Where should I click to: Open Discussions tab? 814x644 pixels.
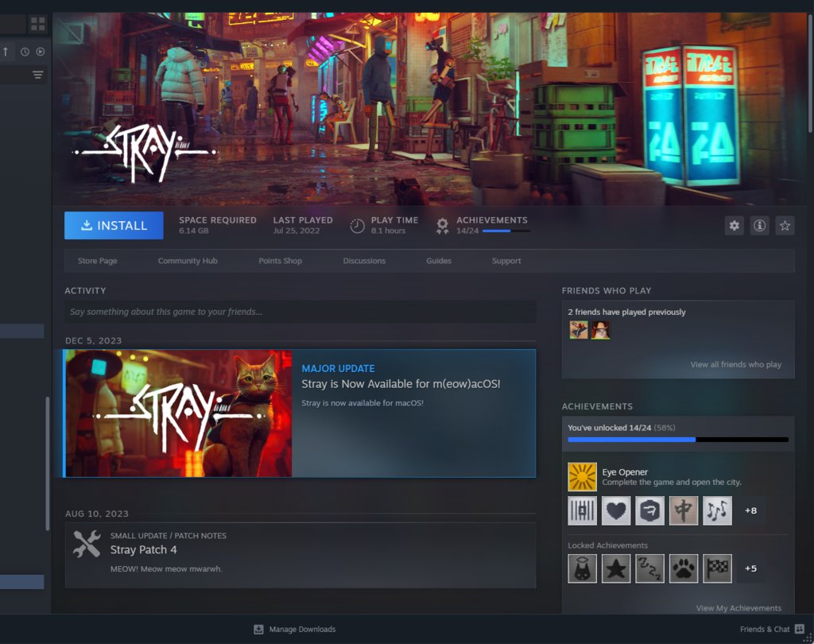(364, 261)
